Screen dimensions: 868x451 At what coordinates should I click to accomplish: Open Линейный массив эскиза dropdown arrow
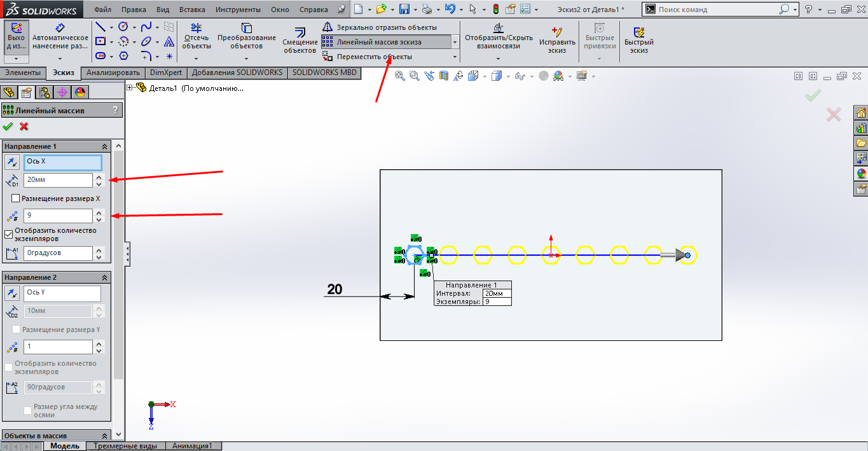tap(455, 42)
